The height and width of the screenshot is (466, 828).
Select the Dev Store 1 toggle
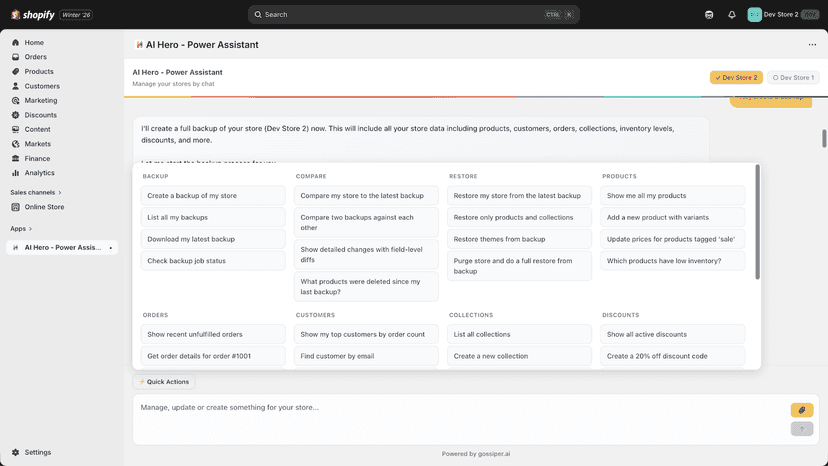pyautogui.click(x=793, y=78)
